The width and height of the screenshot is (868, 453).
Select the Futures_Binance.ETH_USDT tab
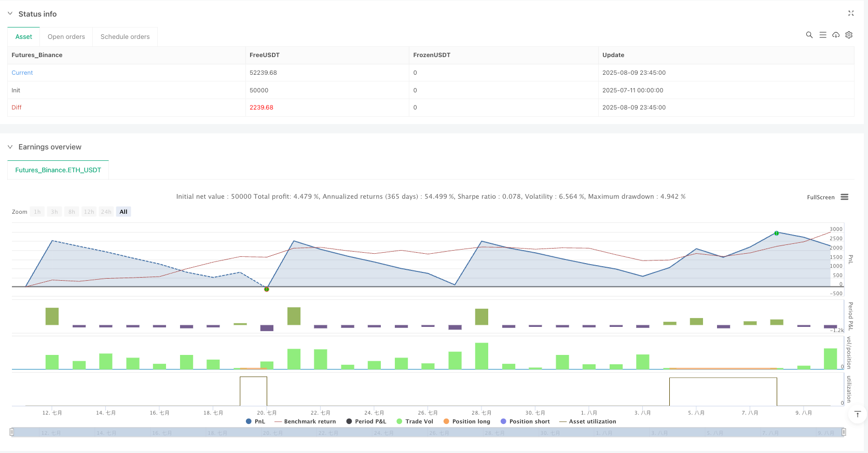click(58, 170)
